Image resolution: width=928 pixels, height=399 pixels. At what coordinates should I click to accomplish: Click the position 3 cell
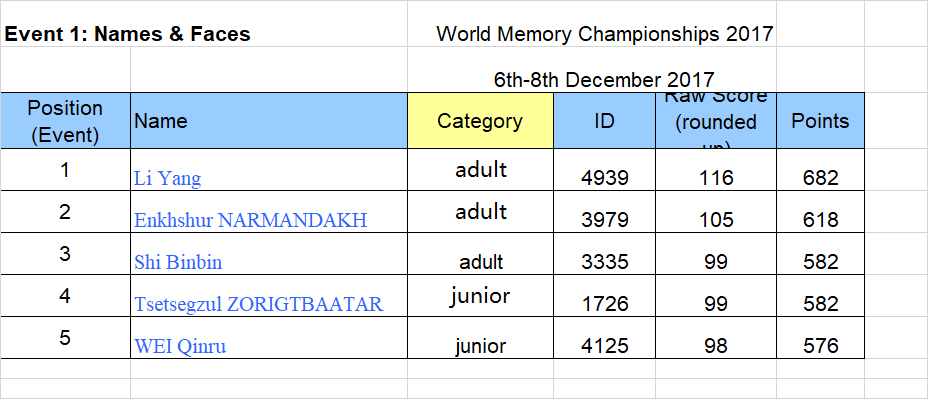(x=65, y=254)
